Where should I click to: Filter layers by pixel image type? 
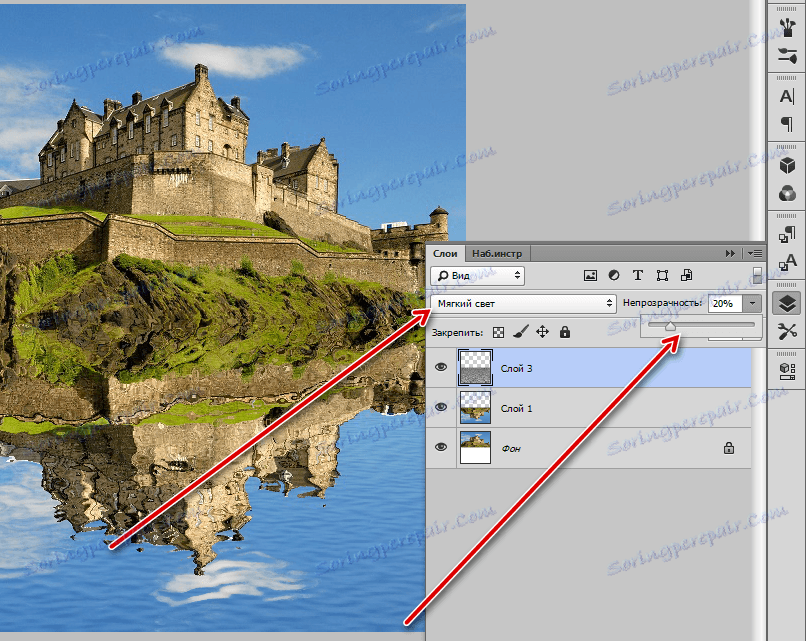pyautogui.click(x=590, y=276)
